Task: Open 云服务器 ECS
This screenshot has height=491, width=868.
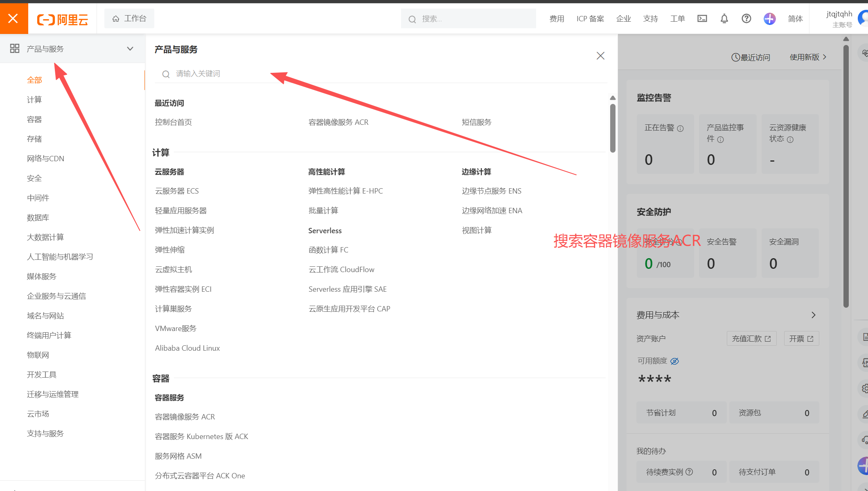Action: pyautogui.click(x=177, y=191)
